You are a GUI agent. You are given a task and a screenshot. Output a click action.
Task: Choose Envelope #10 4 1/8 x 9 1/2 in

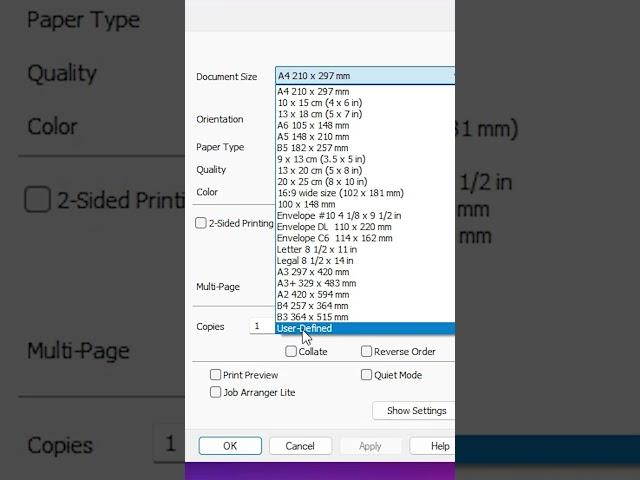[365, 216]
